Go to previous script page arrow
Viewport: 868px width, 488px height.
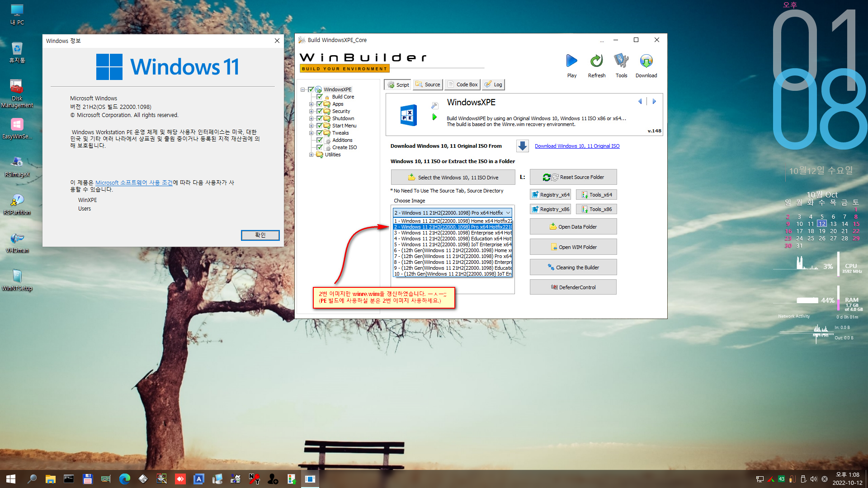[x=640, y=102]
